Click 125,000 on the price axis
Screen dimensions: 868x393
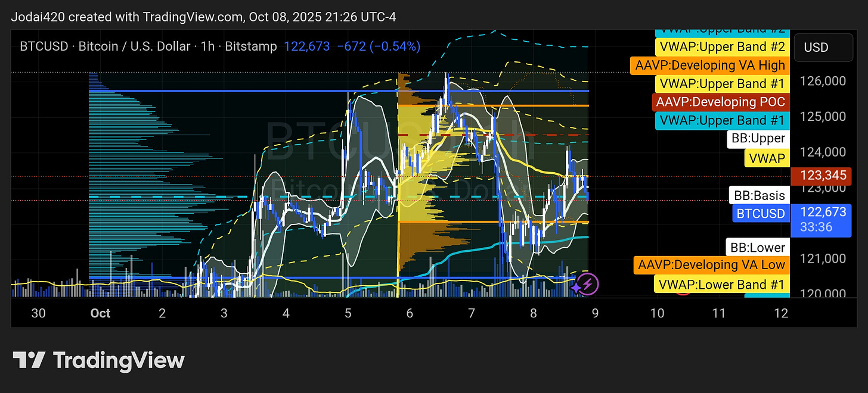point(823,116)
